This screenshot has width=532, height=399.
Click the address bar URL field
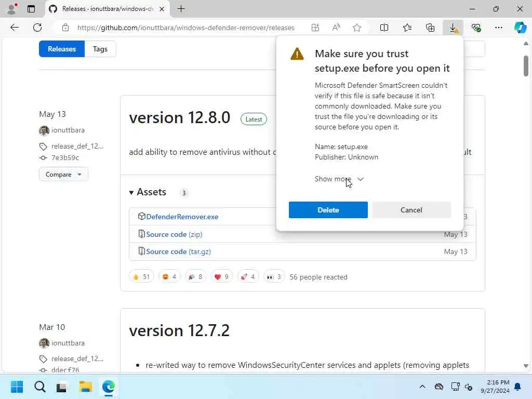[x=186, y=28]
